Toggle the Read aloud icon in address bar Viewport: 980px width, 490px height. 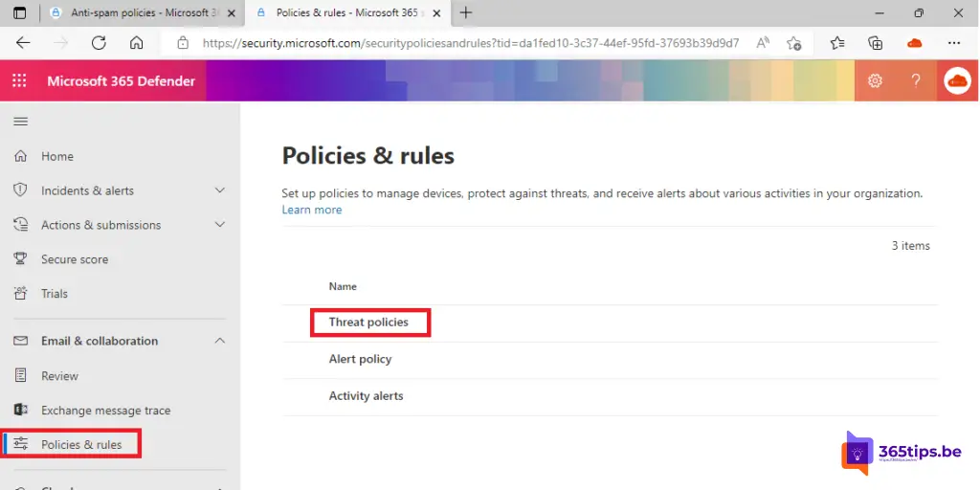[763, 42]
